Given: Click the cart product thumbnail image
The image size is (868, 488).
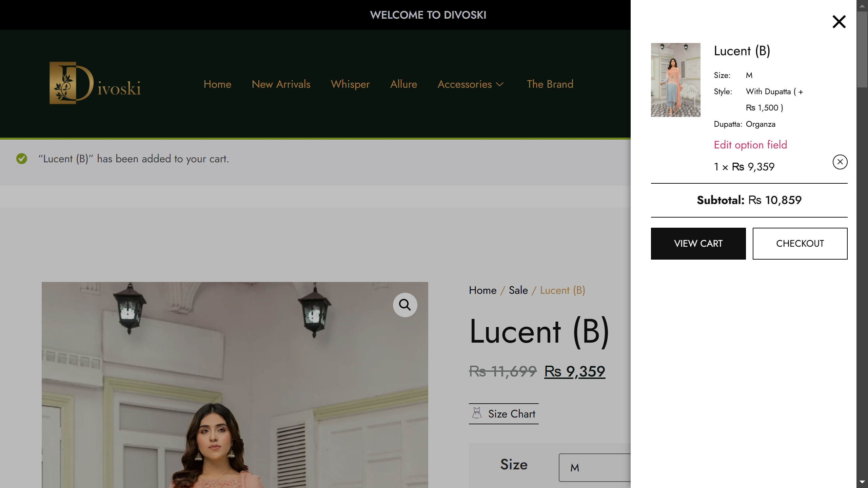Looking at the screenshot, I should pyautogui.click(x=675, y=80).
